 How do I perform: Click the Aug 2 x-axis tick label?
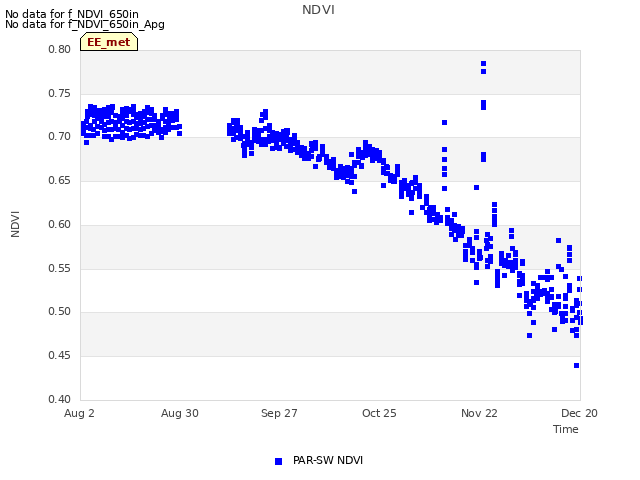pyautogui.click(x=79, y=413)
